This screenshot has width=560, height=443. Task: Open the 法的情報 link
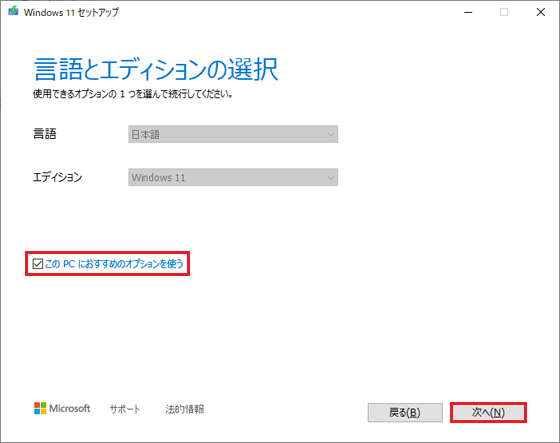[185, 409]
